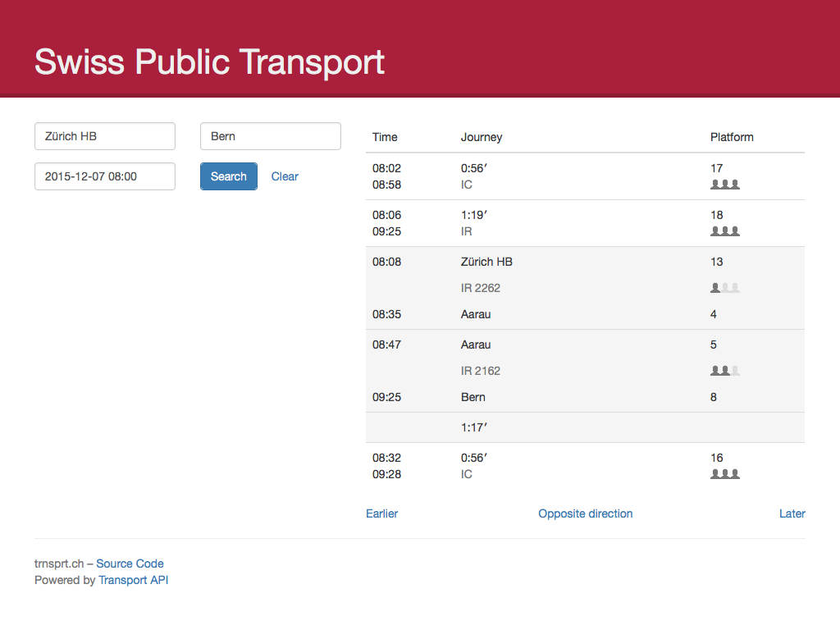Show Earlier connections
This screenshot has height=630, width=840.
coord(382,514)
